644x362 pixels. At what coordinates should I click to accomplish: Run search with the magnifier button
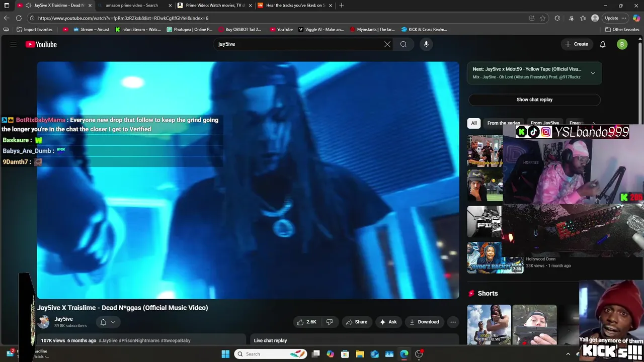[404, 44]
